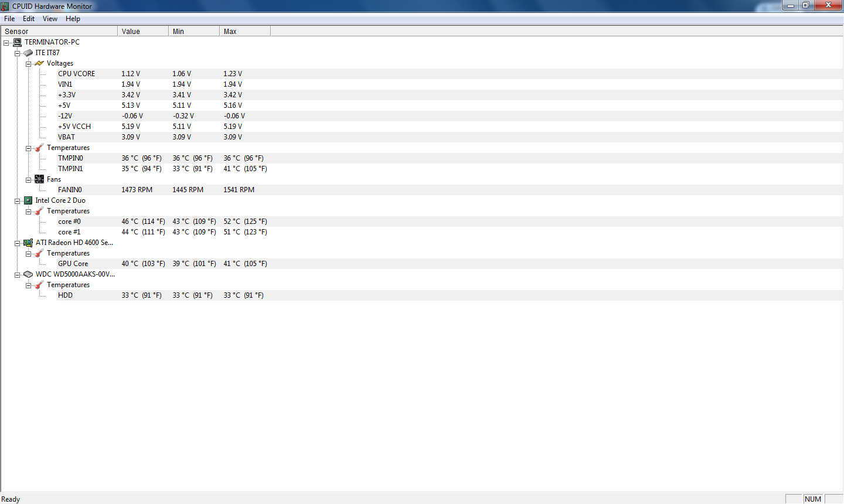Image resolution: width=844 pixels, height=504 pixels.
Task: Open the View menu
Action: point(50,19)
